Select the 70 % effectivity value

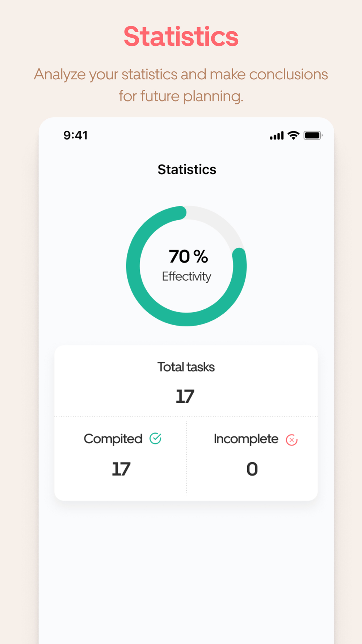click(x=188, y=256)
